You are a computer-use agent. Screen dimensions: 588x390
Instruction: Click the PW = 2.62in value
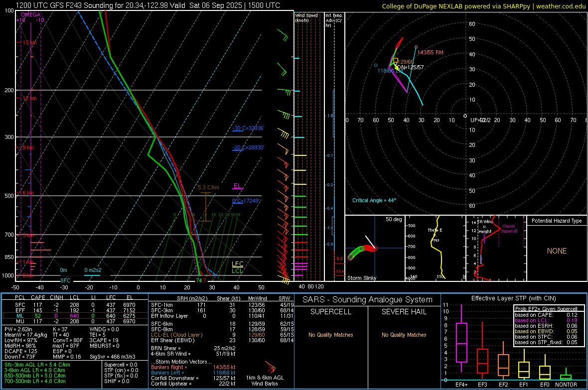point(18,329)
